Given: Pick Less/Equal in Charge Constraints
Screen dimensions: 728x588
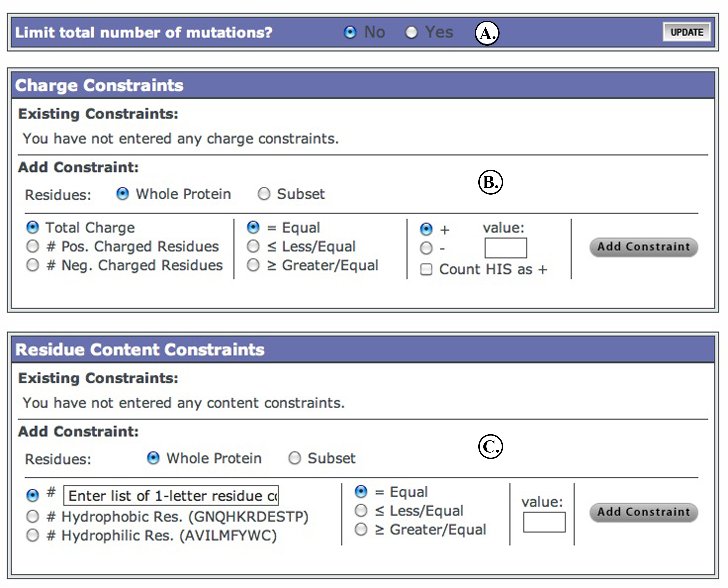Looking at the screenshot, I should tap(253, 246).
